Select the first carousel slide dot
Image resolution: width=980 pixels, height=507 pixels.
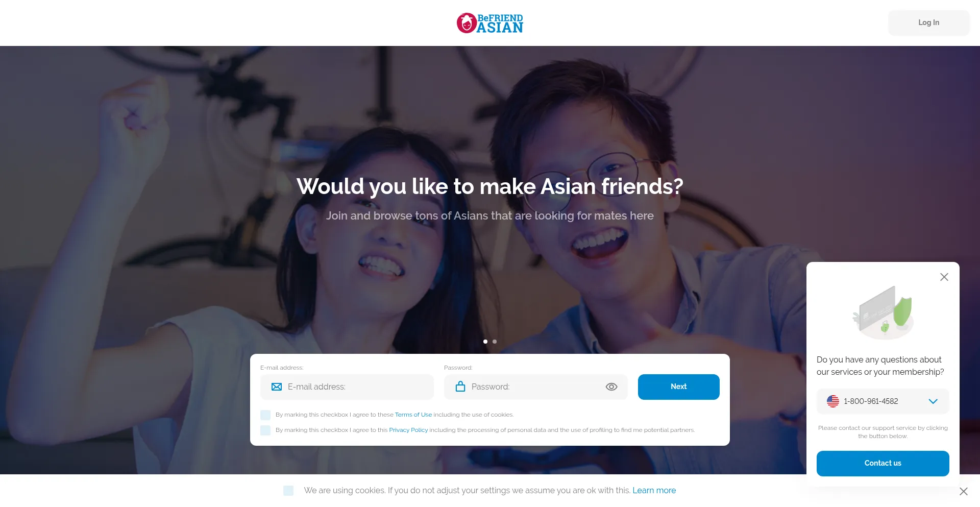coord(485,342)
